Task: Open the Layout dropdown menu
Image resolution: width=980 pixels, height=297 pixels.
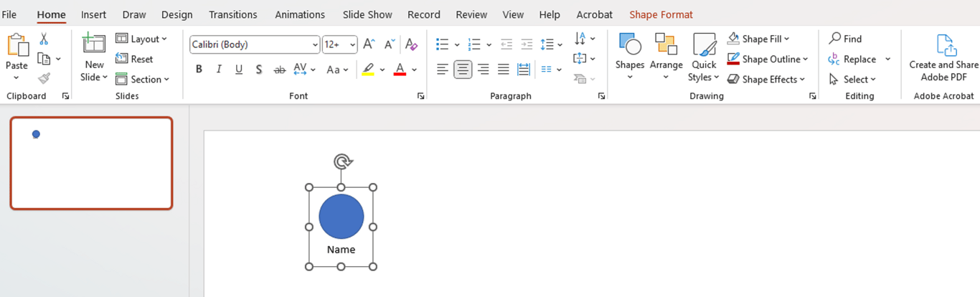Action: (x=141, y=39)
